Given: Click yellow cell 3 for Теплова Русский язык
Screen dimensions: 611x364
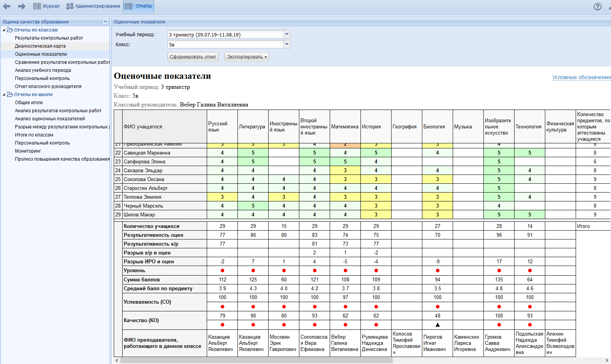Looking at the screenshot, I should pos(222,197).
